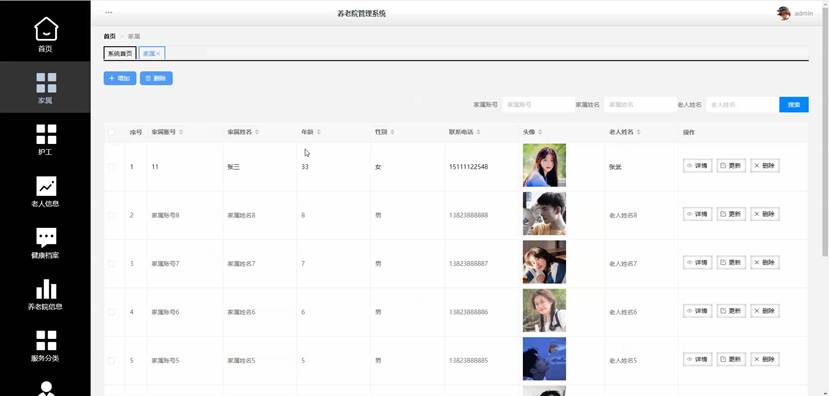Click 更新 edit button for 家属姓名6 row
829x396 pixels.
pos(731,311)
